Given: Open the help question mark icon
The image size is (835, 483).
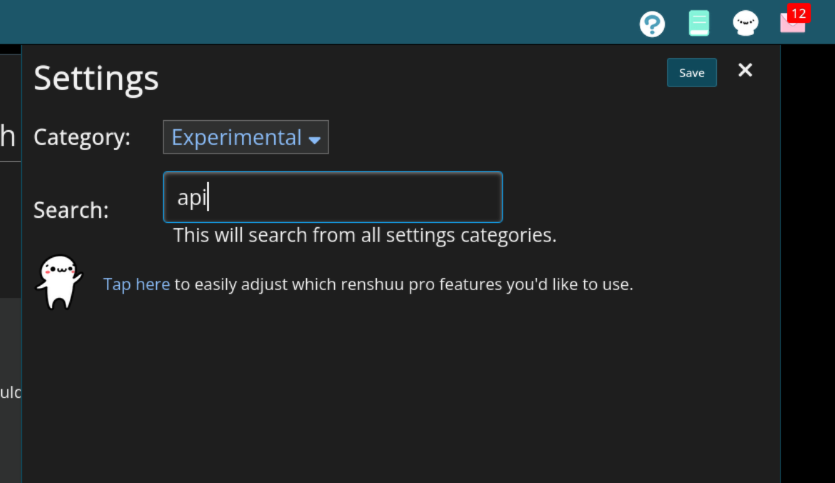Looking at the screenshot, I should [652, 24].
